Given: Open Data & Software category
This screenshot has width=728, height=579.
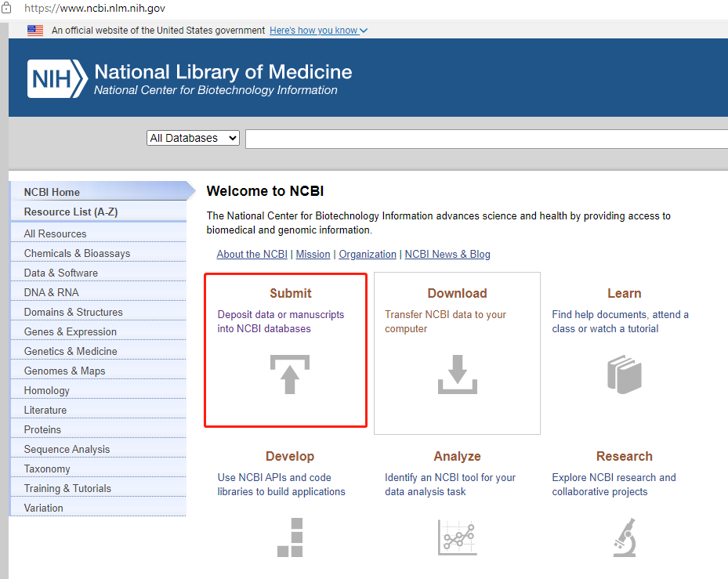Looking at the screenshot, I should 99,273.
